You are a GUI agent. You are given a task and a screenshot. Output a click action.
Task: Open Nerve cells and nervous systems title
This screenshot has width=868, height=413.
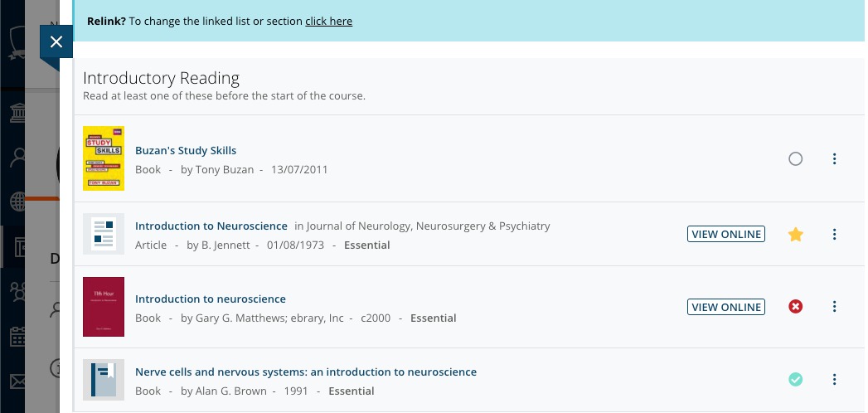click(x=306, y=372)
